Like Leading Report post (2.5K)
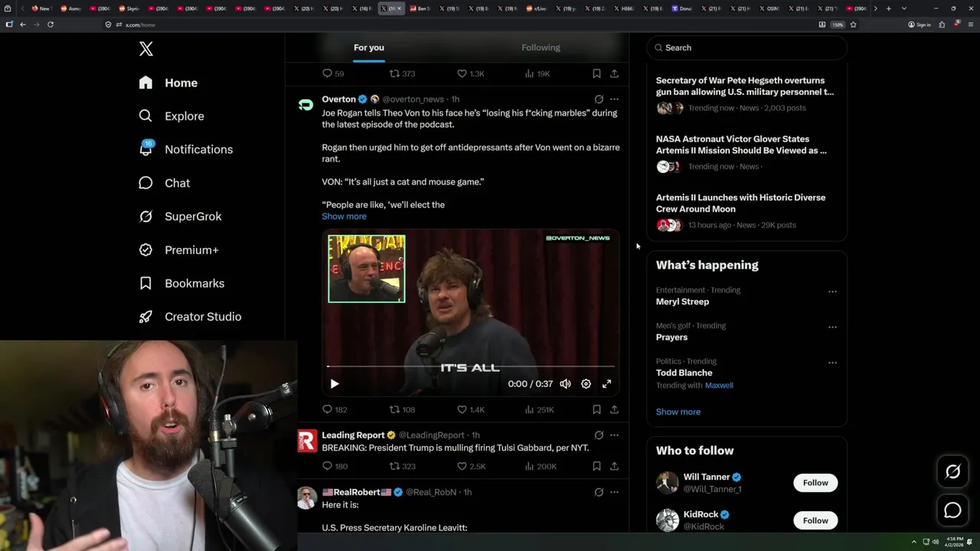980x551 pixels. [x=471, y=466]
